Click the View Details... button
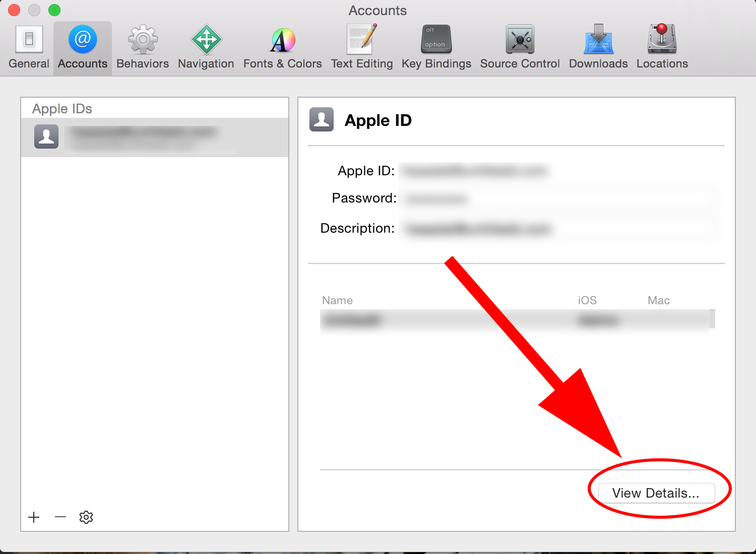This screenshot has height=554, width=756. [656, 493]
